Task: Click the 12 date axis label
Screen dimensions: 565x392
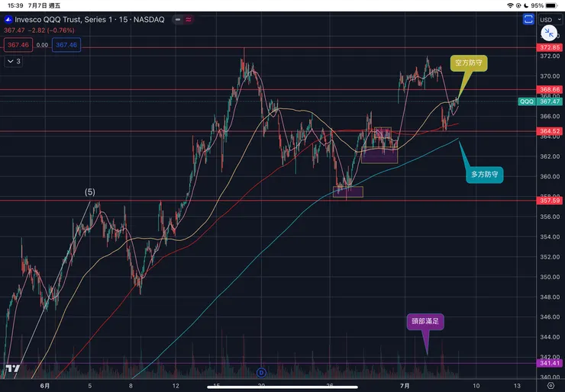Action: pyautogui.click(x=176, y=386)
